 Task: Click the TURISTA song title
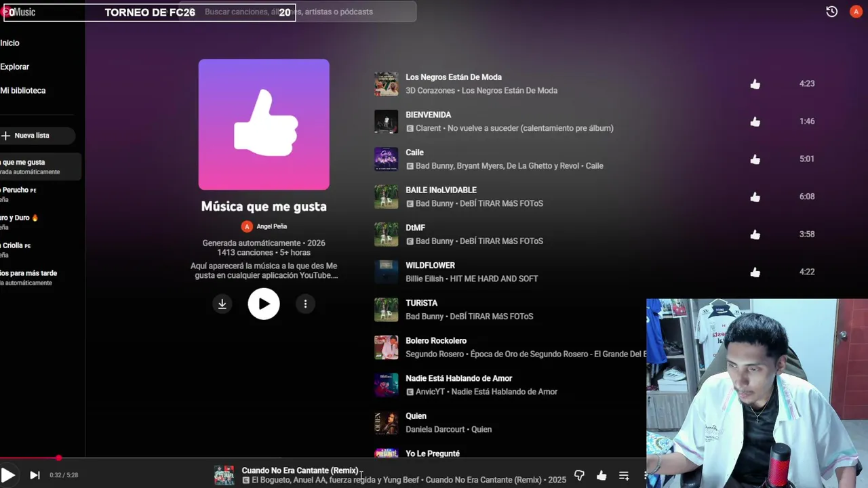(x=421, y=303)
